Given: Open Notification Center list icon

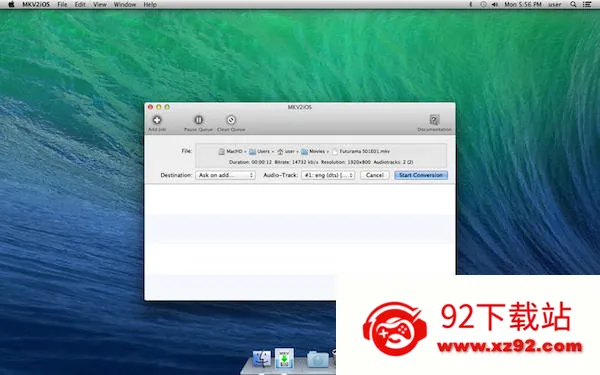Looking at the screenshot, I should point(587,5).
